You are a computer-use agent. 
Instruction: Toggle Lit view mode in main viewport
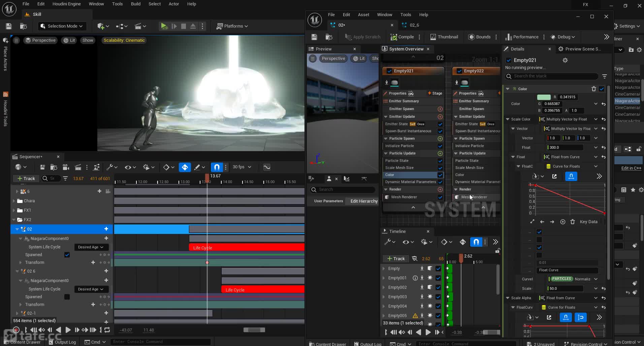pyautogui.click(x=69, y=40)
